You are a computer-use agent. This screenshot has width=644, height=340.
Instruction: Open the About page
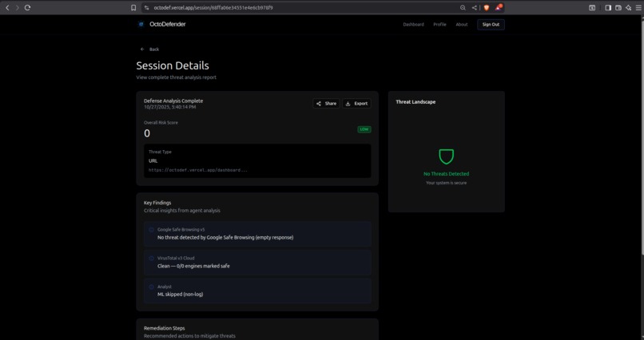coord(462,25)
